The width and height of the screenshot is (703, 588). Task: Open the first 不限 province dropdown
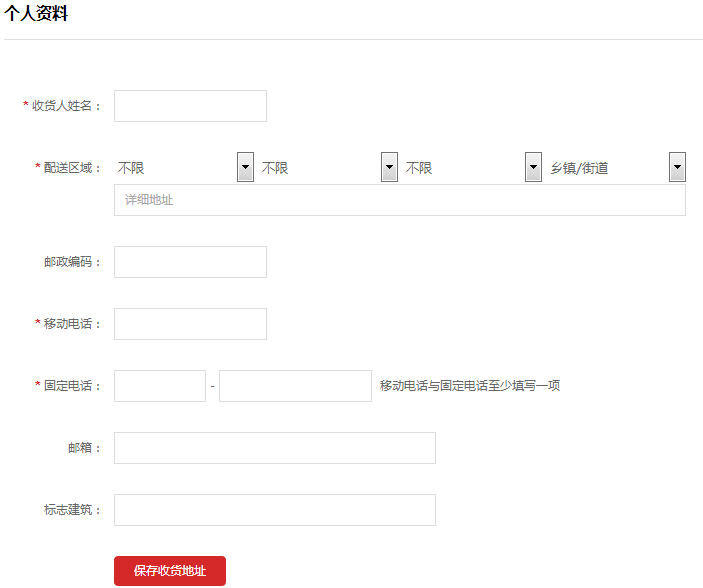[x=184, y=167]
